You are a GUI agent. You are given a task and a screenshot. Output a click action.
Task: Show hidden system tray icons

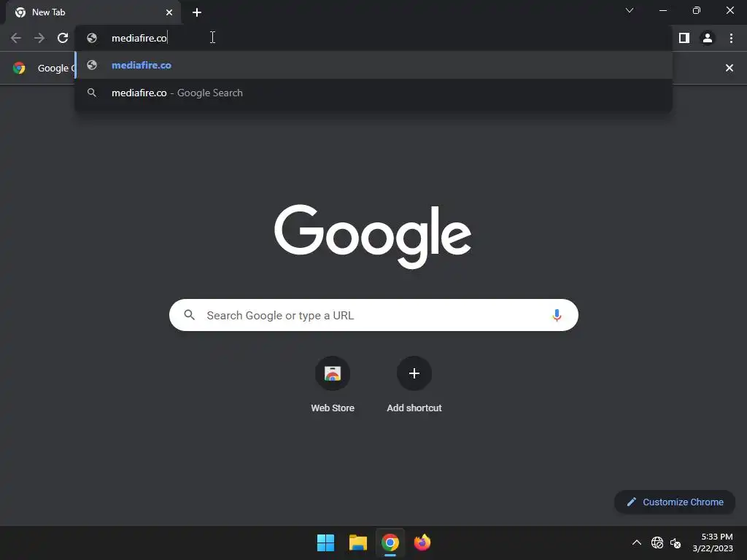[636, 542]
